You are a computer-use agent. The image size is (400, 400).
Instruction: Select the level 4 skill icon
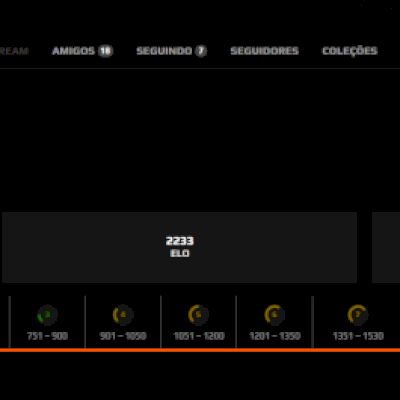coord(123,315)
